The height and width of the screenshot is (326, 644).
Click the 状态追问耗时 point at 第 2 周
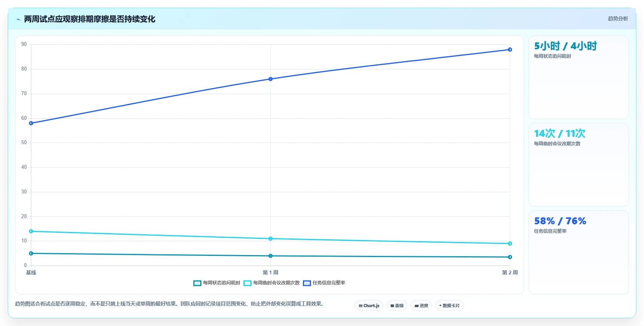tap(510, 257)
